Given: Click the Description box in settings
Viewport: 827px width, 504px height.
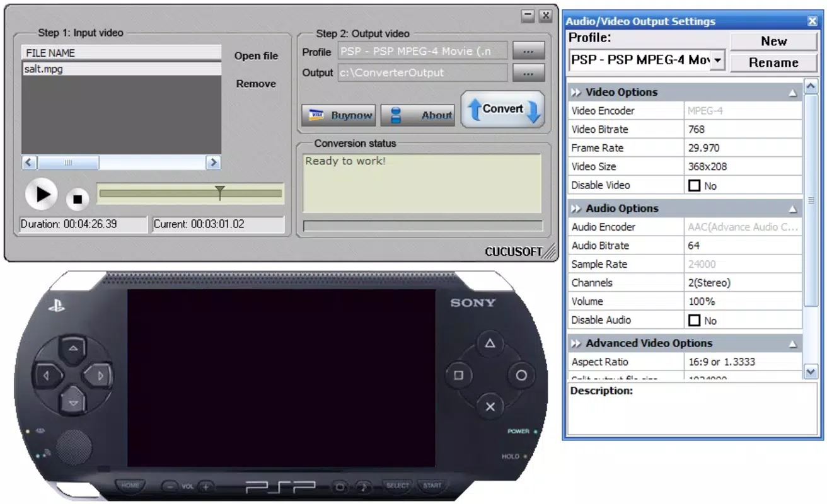Looking at the screenshot, I should pos(693,409).
